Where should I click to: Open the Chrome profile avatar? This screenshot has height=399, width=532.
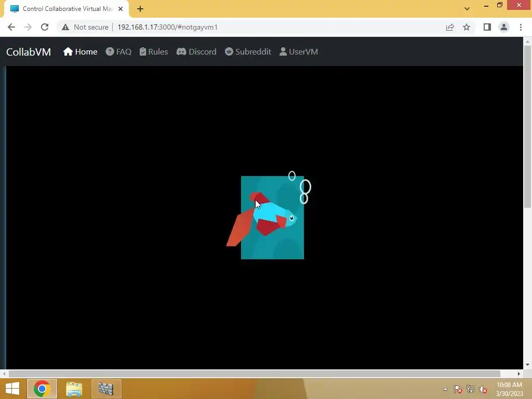[x=504, y=27]
